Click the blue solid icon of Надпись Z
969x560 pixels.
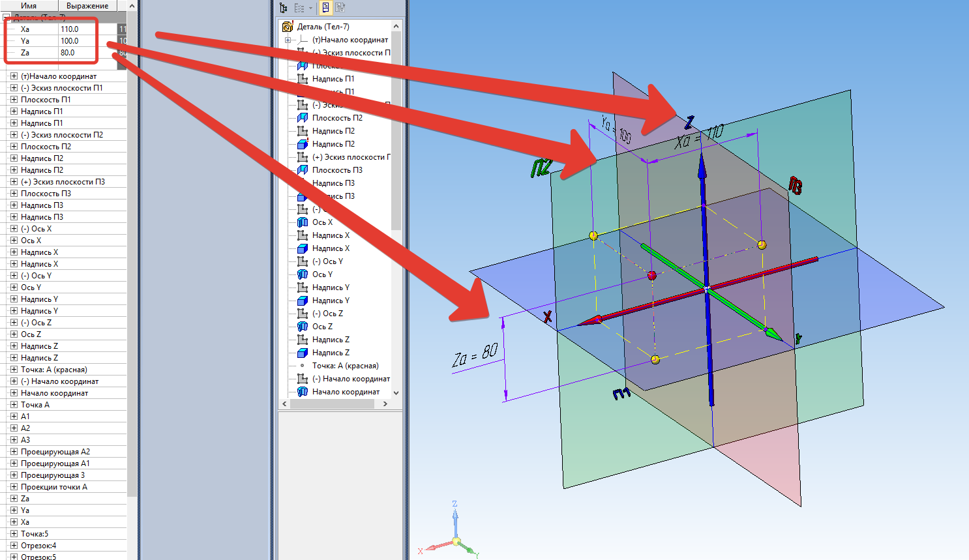pyautogui.click(x=303, y=353)
